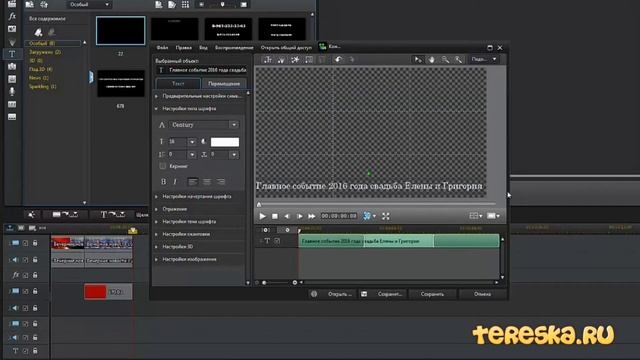Viewport: 640px width, 360px height.
Task: Open the Вид menu
Action: pos(203,47)
